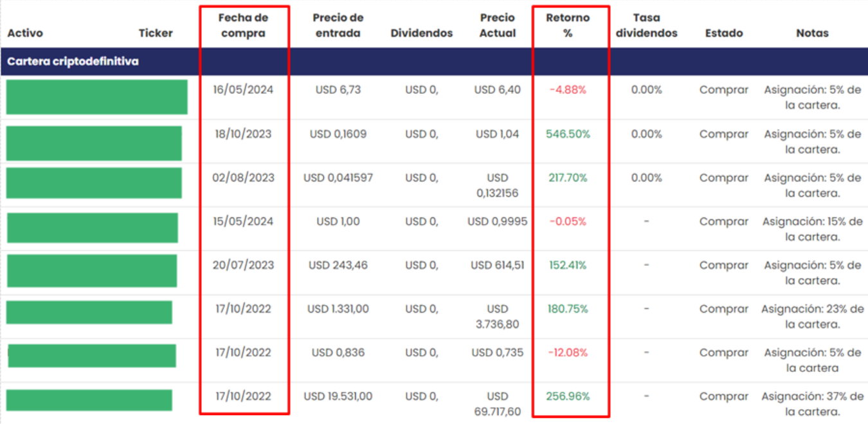The height and width of the screenshot is (424, 868).
Task: Click the Dividendos column header
Action: (422, 33)
